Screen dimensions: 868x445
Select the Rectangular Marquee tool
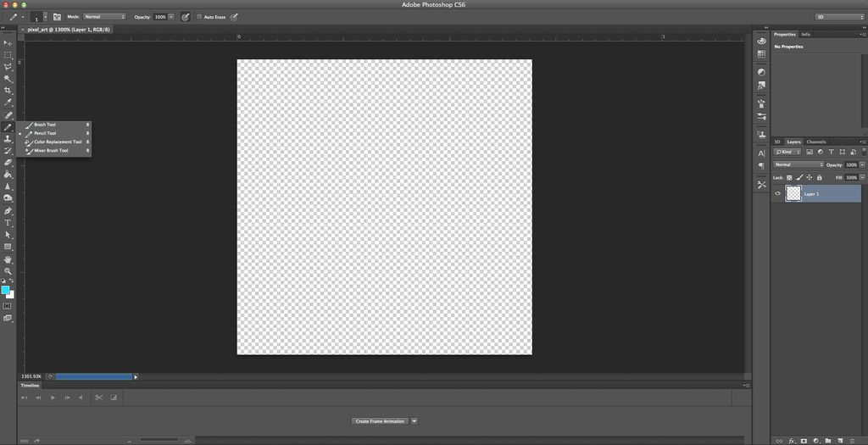8,55
